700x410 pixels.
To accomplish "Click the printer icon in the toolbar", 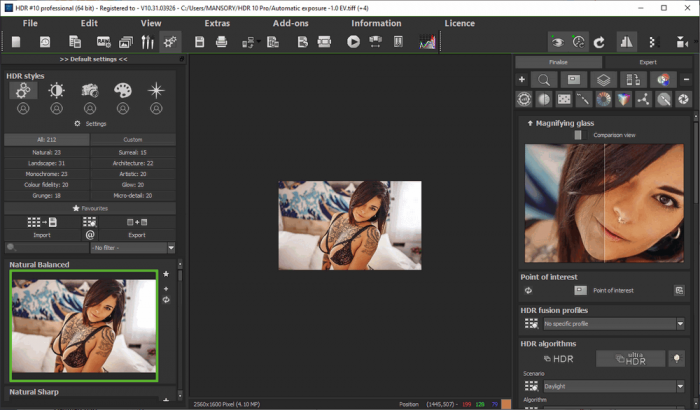I will (222, 42).
